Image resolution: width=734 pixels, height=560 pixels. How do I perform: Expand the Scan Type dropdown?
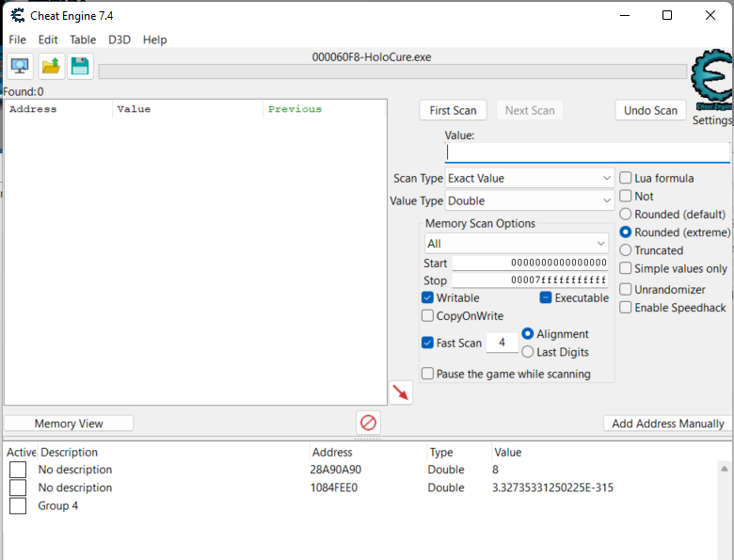530,178
